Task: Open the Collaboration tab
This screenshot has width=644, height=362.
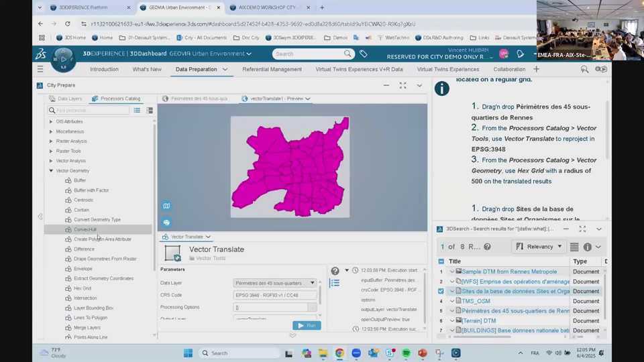Action: (509, 69)
